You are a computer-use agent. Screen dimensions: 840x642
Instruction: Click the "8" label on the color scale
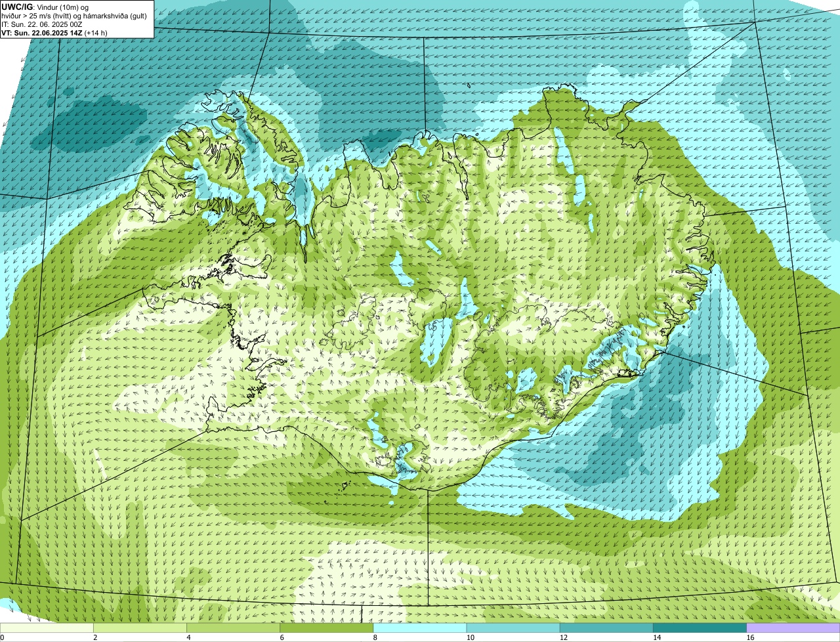click(x=375, y=637)
